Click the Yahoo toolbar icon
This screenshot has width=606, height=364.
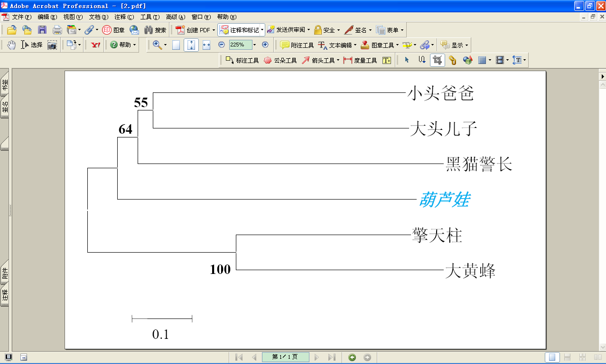[x=96, y=45]
